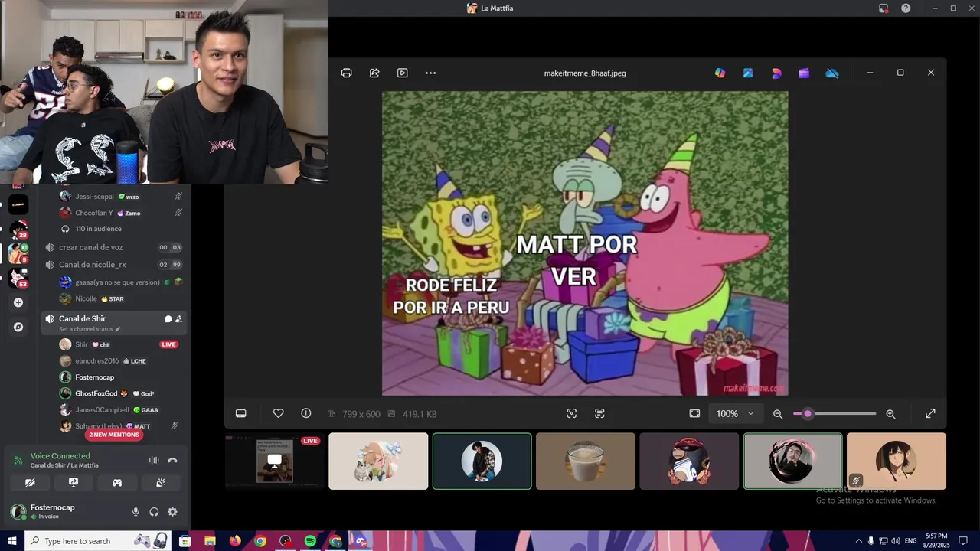980x551 pixels.
Task: Select the milk glass avatar tile
Action: point(586,461)
